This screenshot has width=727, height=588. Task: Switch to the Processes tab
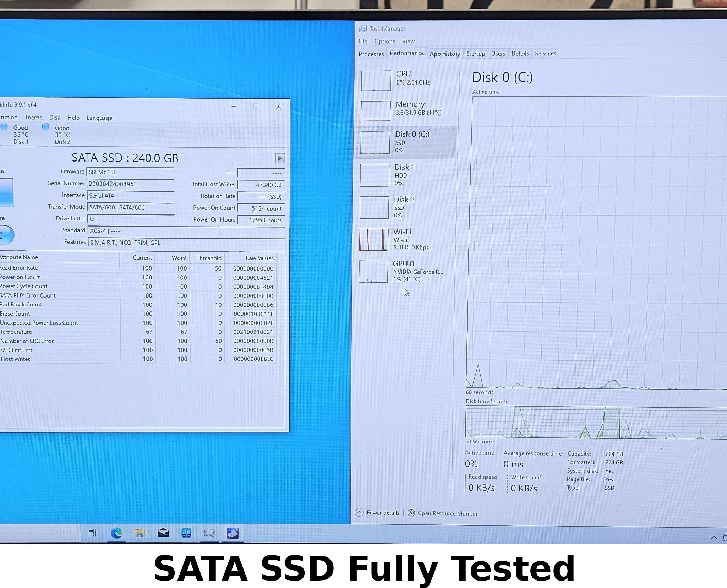[371, 54]
